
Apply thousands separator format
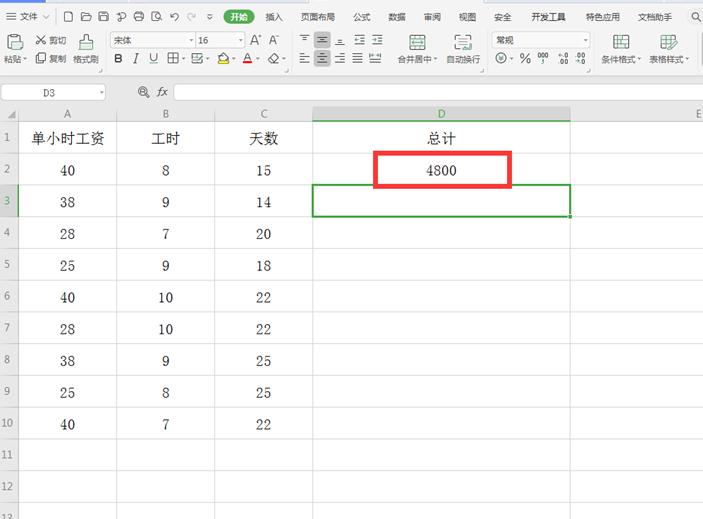[x=543, y=58]
